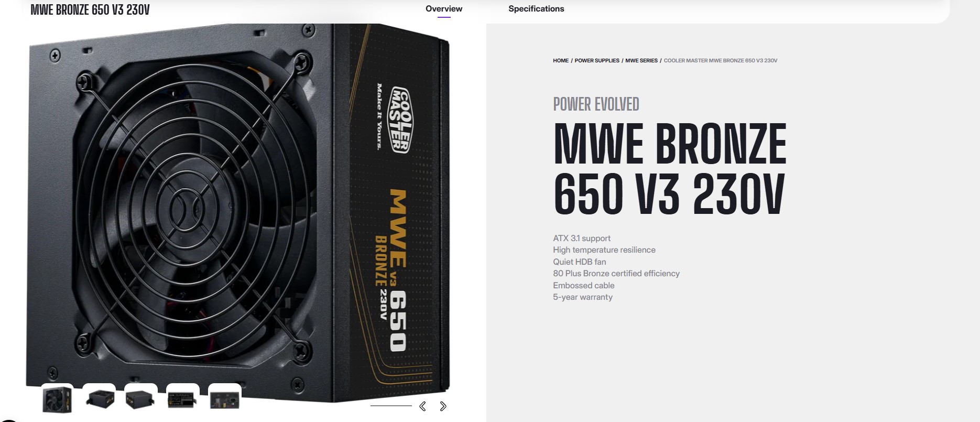Click the ATX 3.1 support feature line
Viewport: 980px width, 422px height.
(582, 238)
